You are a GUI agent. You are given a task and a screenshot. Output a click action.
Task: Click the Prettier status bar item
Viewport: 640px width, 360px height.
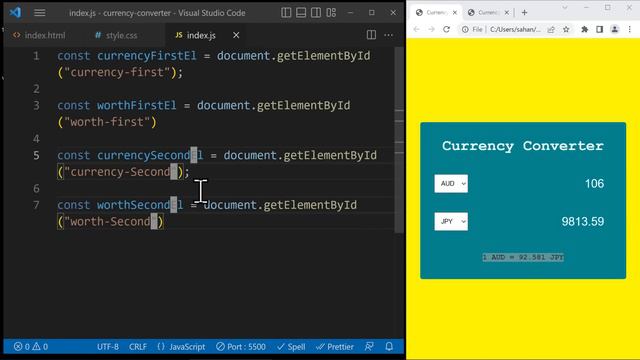[335, 347]
